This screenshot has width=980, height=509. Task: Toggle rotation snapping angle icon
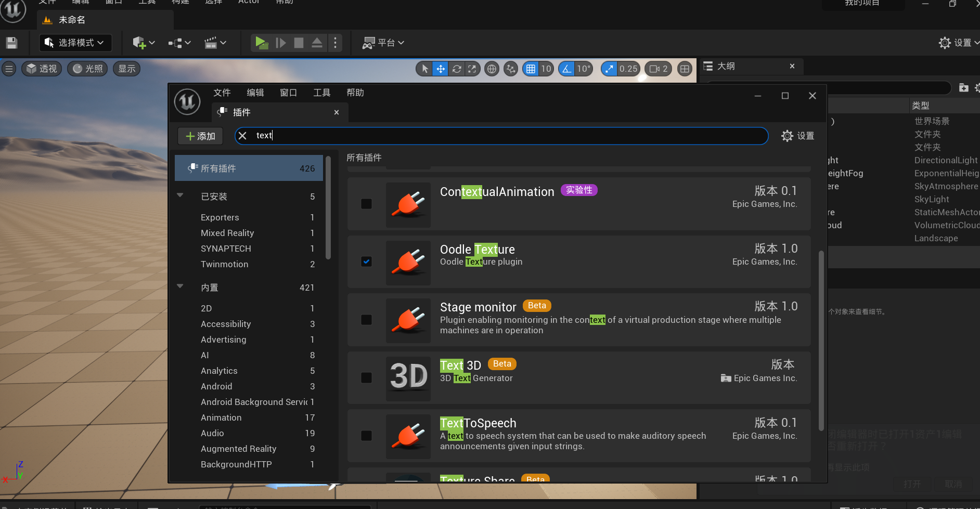point(566,69)
